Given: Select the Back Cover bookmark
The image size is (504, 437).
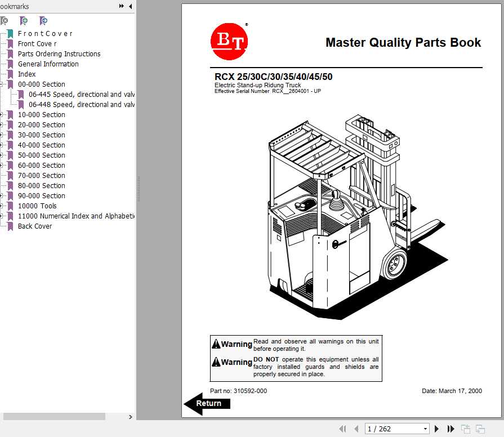Looking at the screenshot, I should click(x=35, y=226).
